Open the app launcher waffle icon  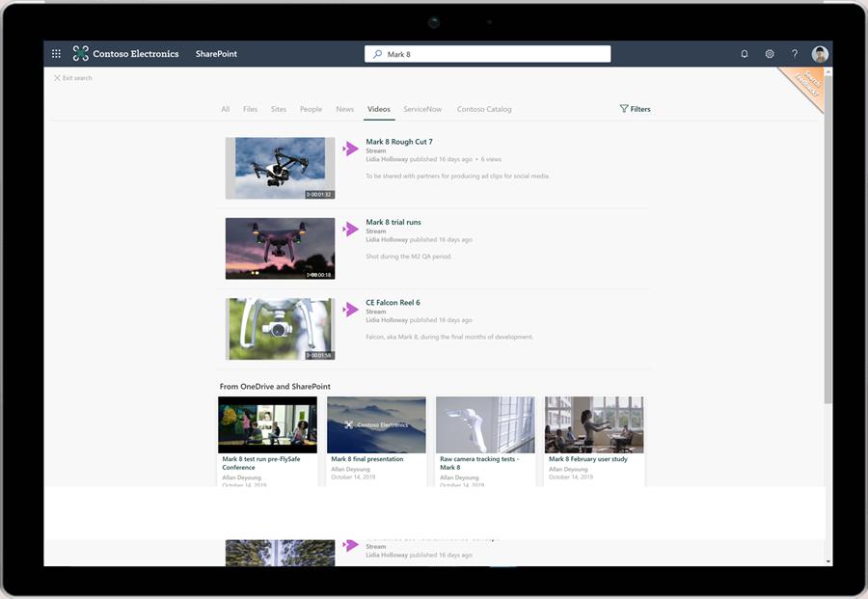[56, 53]
